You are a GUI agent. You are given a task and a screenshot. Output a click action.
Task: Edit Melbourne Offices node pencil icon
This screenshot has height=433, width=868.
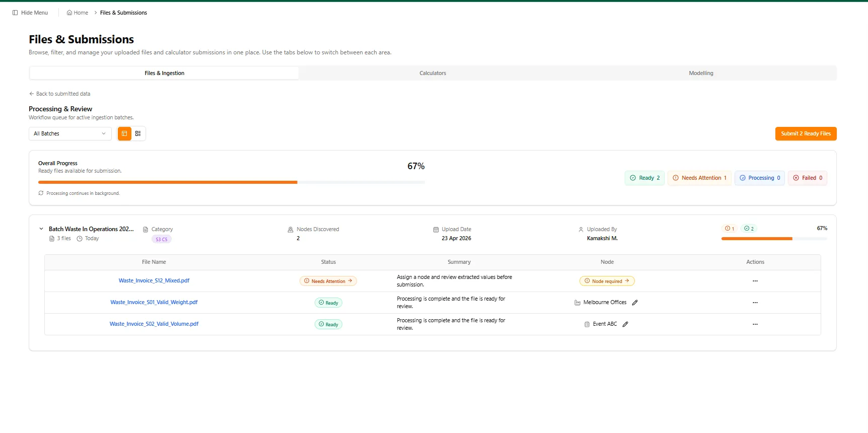pos(635,303)
